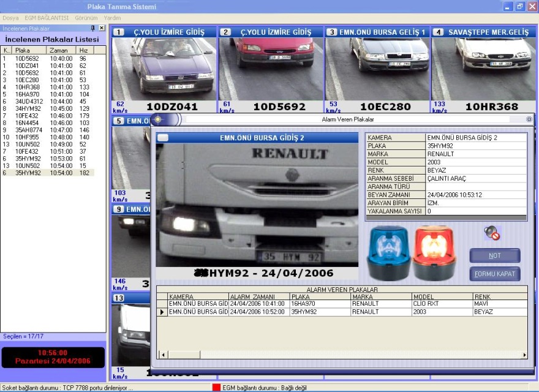Viewport: 539px width, 392px height.
Task: Click the ARAYAN BİRİM value İZM.
Action: (x=476, y=203)
